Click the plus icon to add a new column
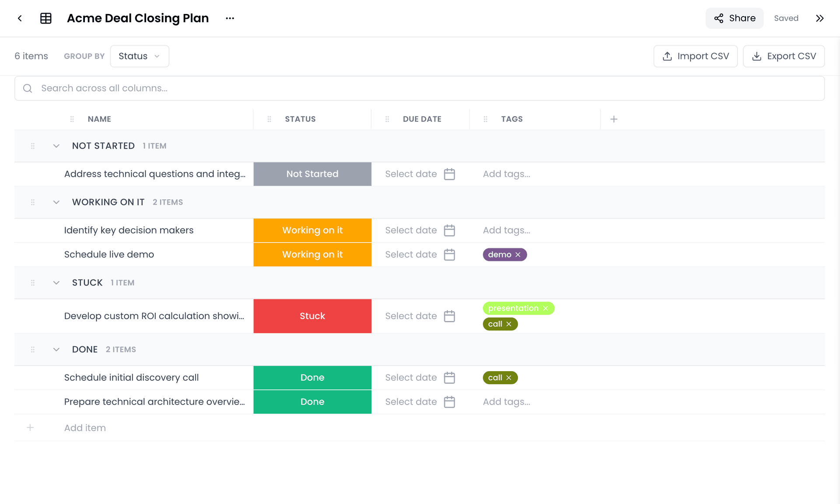 tap(614, 118)
